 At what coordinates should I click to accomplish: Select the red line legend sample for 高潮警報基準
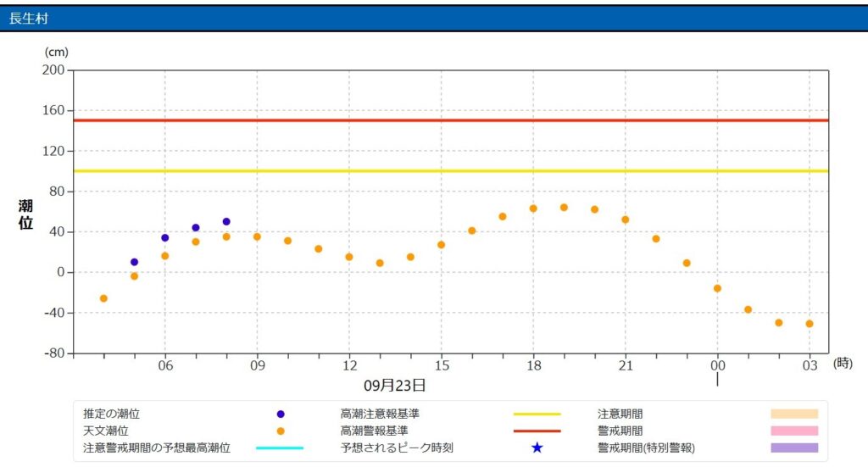click(537, 431)
